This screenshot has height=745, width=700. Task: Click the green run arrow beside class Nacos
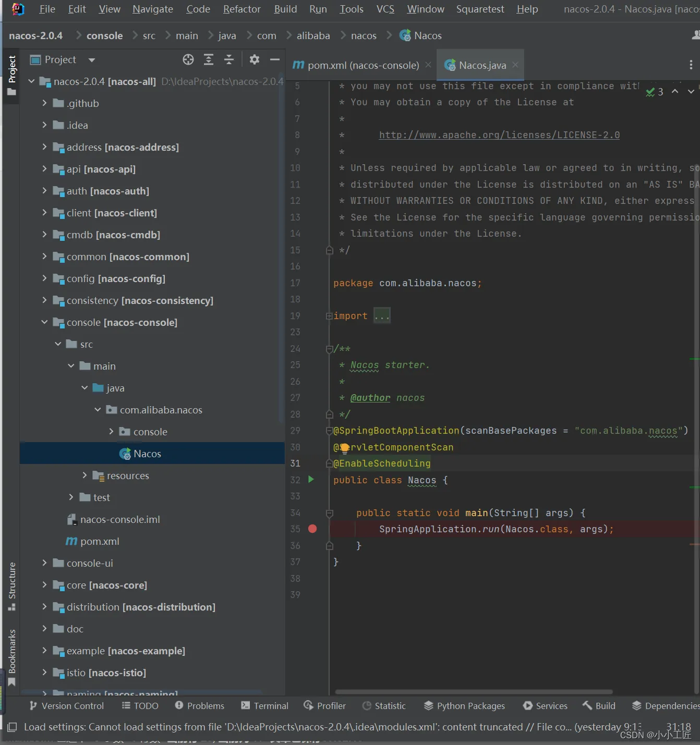tap(311, 479)
